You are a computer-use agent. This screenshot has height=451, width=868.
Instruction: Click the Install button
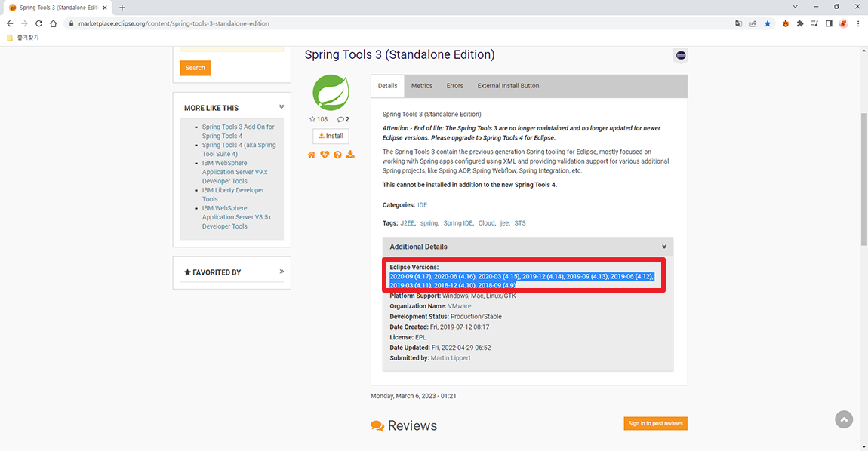(x=331, y=137)
